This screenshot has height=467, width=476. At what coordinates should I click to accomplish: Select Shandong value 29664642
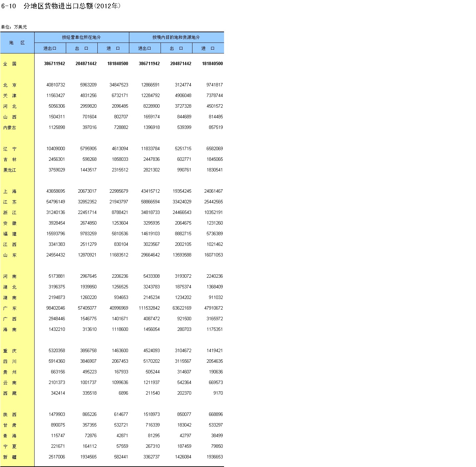(x=151, y=255)
